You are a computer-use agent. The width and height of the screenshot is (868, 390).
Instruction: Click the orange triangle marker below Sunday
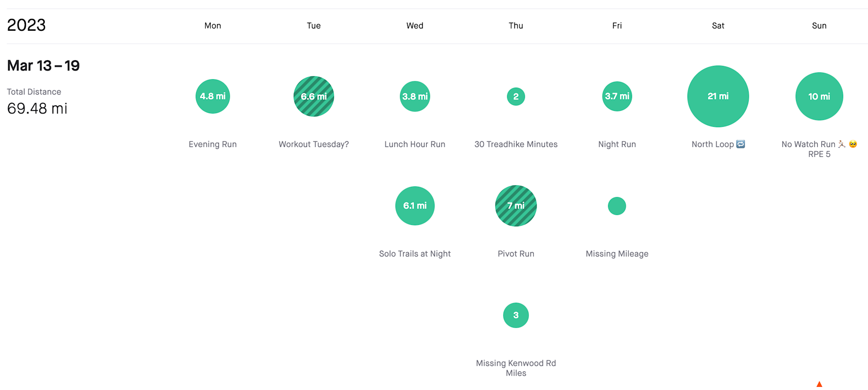point(819,385)
